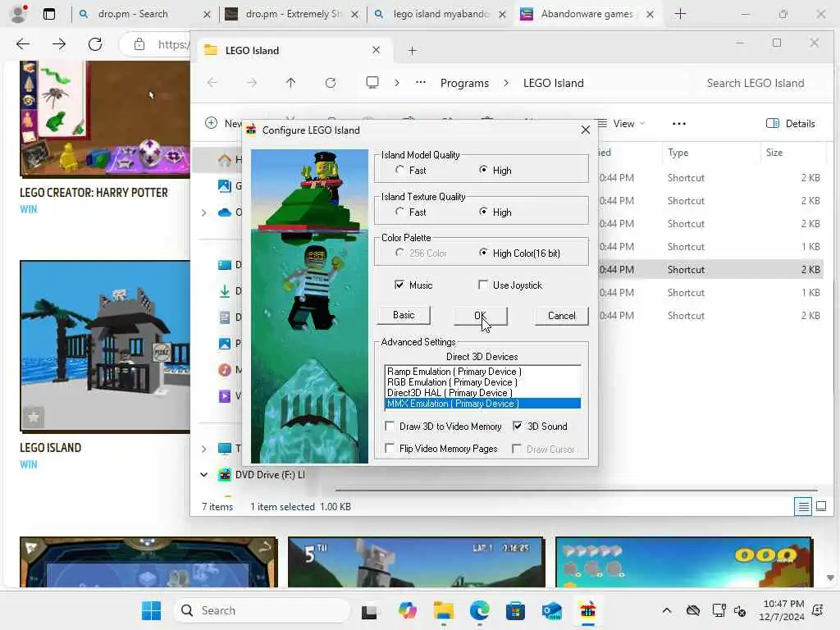Open the View dropdown in Explorer

623,123
